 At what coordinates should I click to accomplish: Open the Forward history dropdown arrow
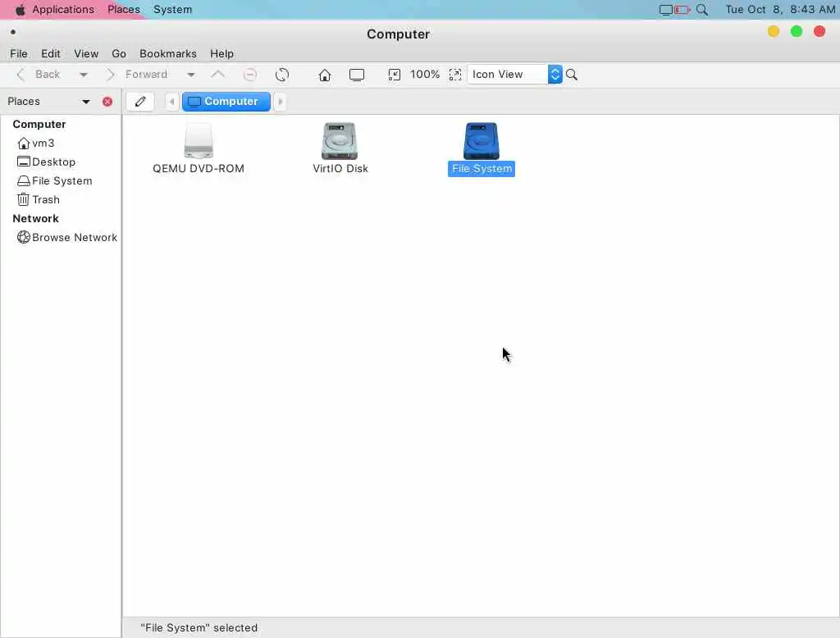click(x=190, y=75)
